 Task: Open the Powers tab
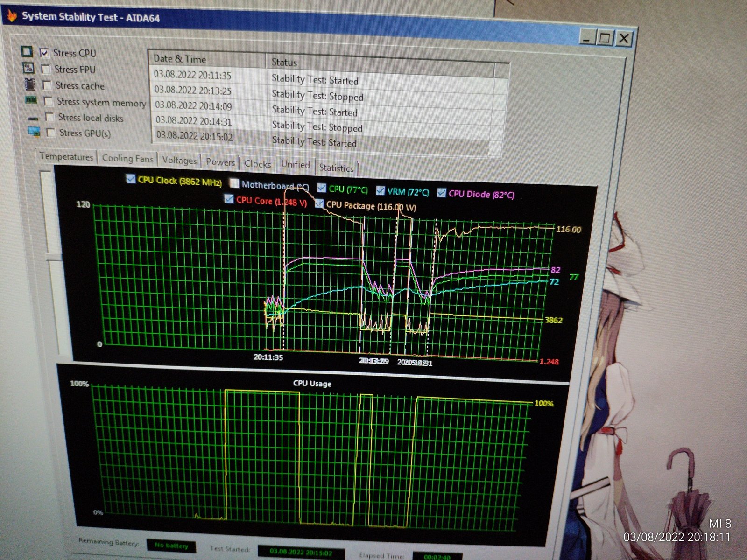tap(220, 162)
